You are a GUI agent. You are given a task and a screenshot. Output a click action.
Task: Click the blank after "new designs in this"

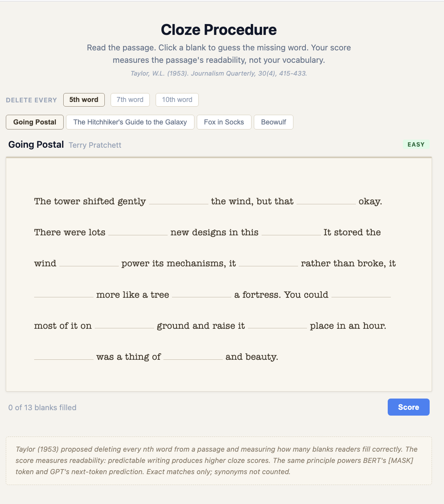(x=291, y=233)
